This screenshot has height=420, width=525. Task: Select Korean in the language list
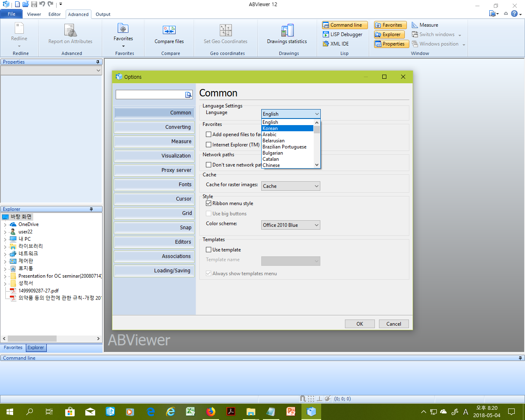coord(288,128)
